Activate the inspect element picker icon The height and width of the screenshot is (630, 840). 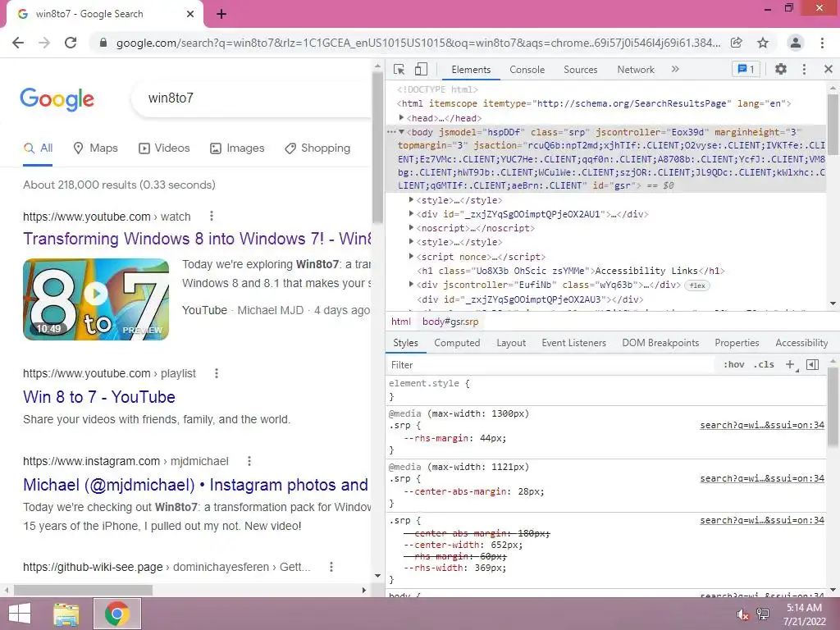tap(399, 69)
